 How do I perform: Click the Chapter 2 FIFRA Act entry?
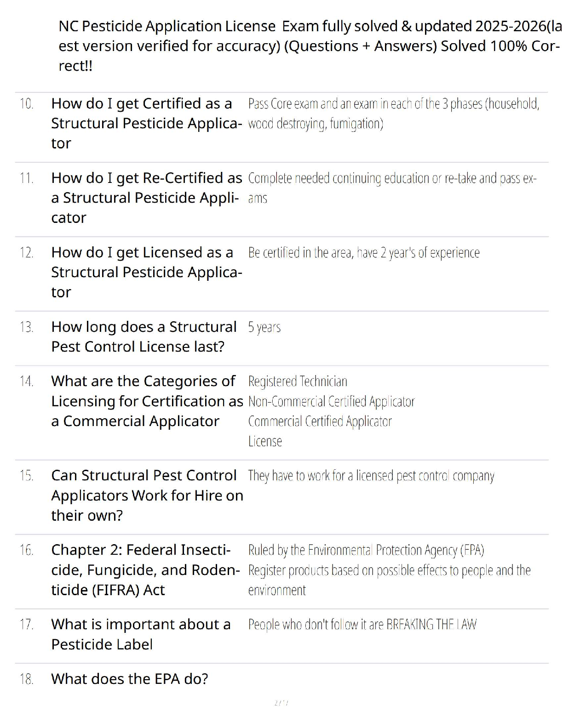145,570
